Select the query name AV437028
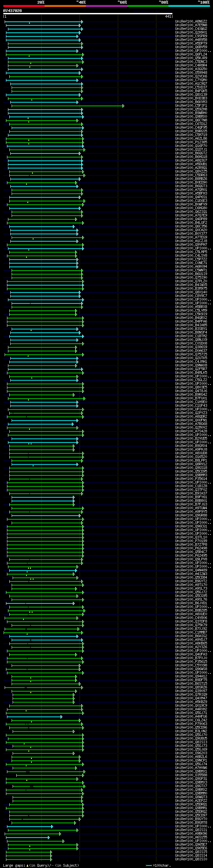213x868 pixels. tap(12, 11)
